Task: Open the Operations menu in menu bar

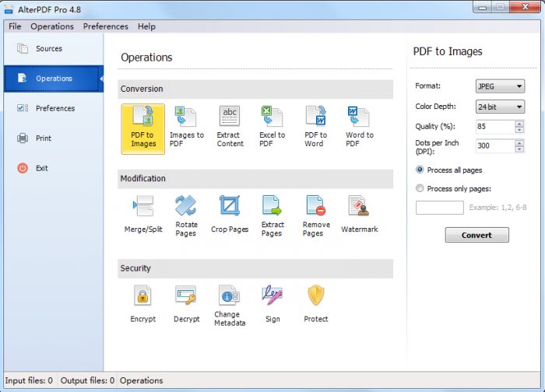Action: coord(52,26)
